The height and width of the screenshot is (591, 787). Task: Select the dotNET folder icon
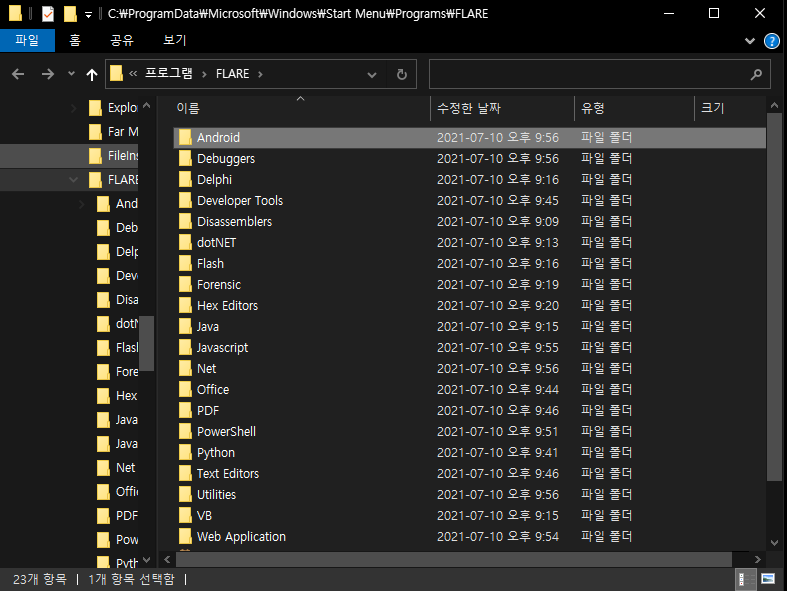tap(185, 243)
